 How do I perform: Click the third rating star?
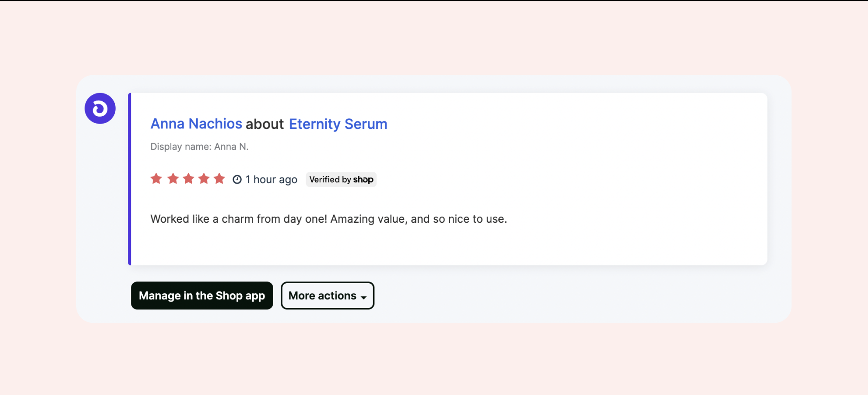[188, 178]
